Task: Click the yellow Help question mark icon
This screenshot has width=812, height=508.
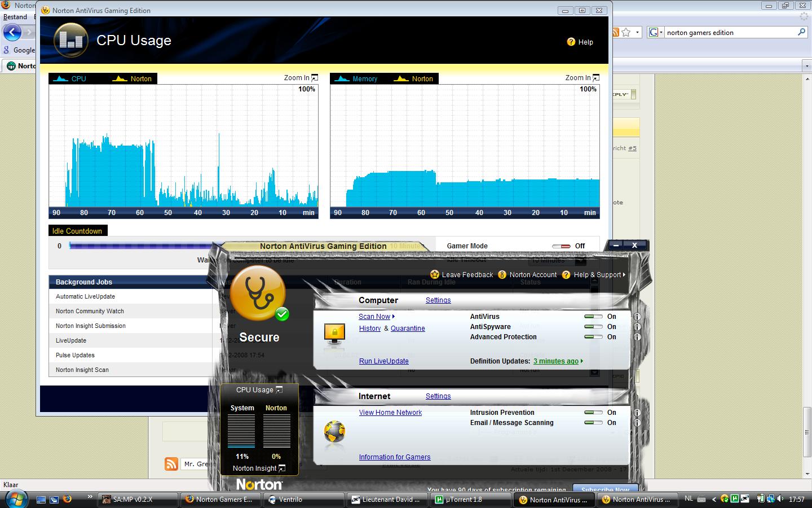Action: coord(571,42)
